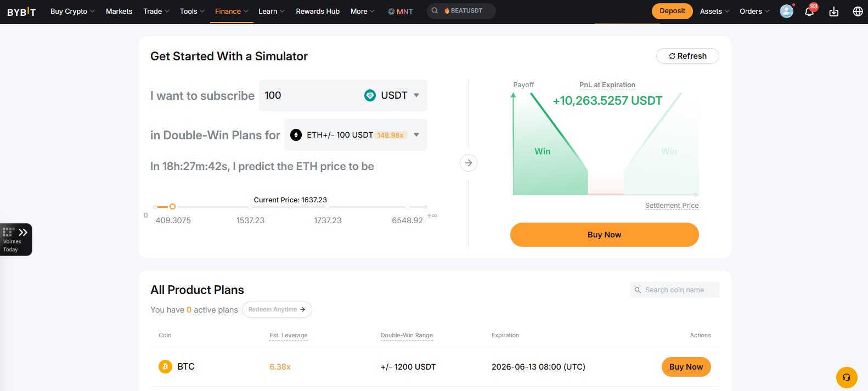Click the PnL at Expiration label
The width and height of the screenshot is (868, 391).
[x=607, y=85]
